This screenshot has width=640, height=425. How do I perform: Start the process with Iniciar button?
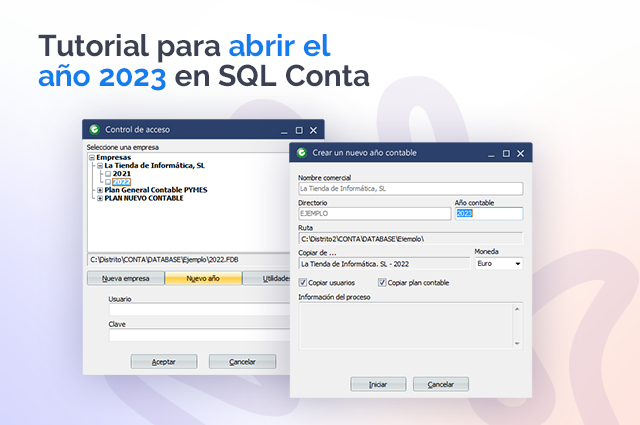click(378, 384)
